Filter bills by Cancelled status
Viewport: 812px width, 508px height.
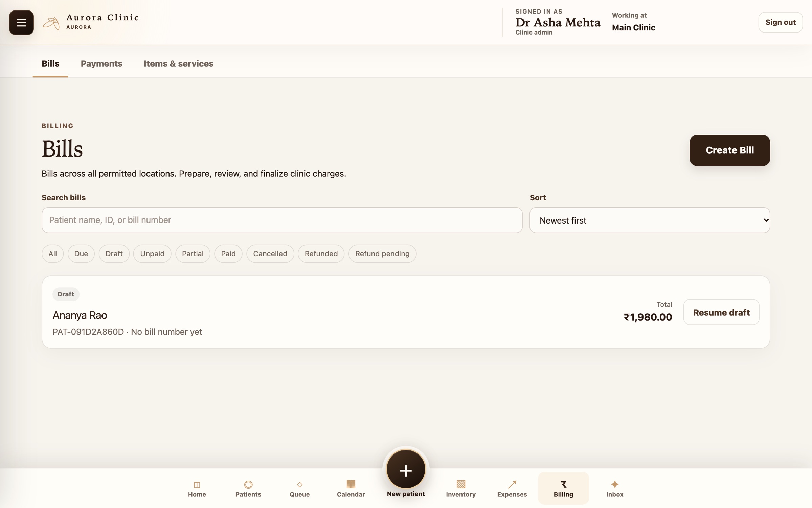pyautogui.click(x=270, y=254)
